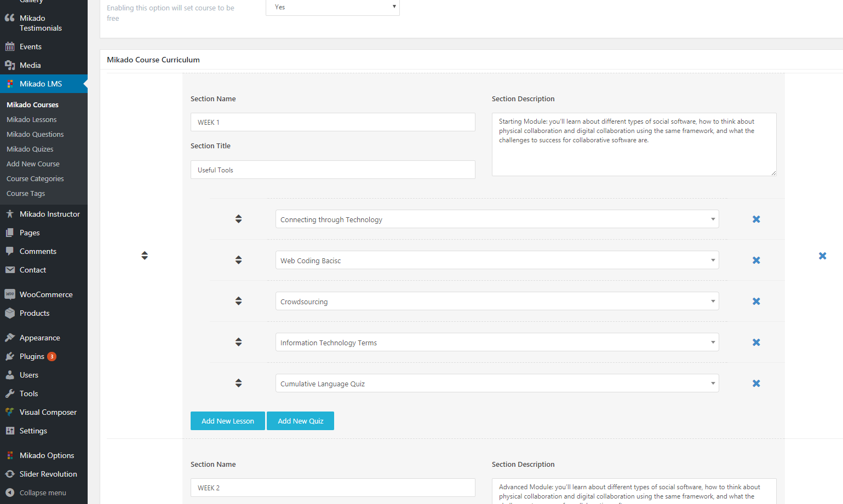Focus the WEEK 2 Section Name field
Screen dimensions: 843x504
tap(333, 488)
